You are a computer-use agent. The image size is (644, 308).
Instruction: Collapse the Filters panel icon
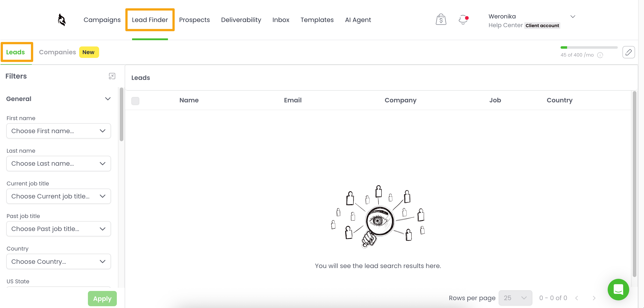(112, 76)
